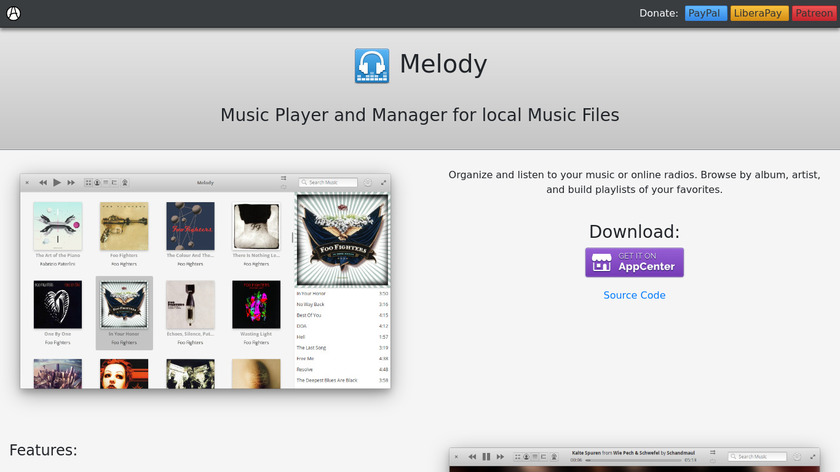Screen dimensions: 840x472
Task: Donate via the PayPal button
Action: 705,13
